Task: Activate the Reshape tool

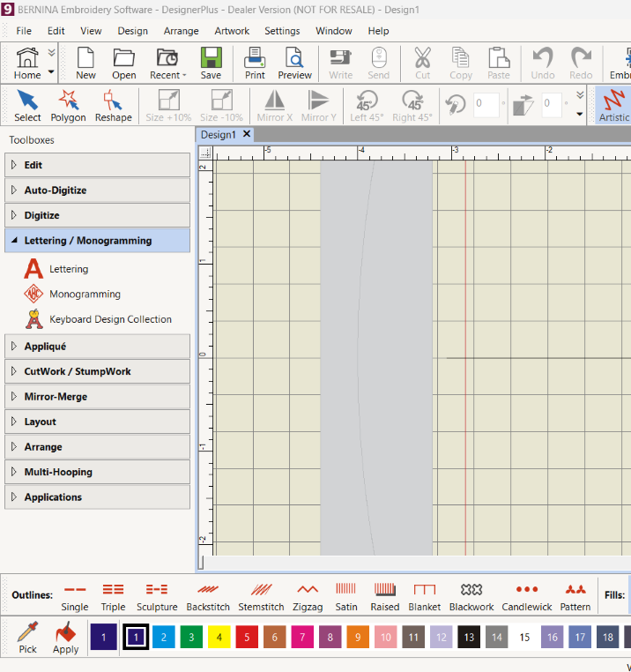Action: click(113, 105)
